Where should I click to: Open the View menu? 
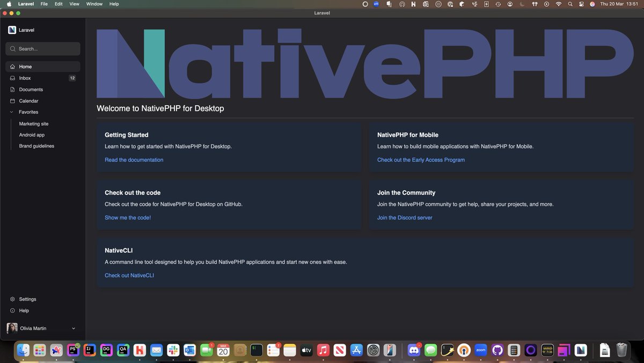[x=75, y=4]
